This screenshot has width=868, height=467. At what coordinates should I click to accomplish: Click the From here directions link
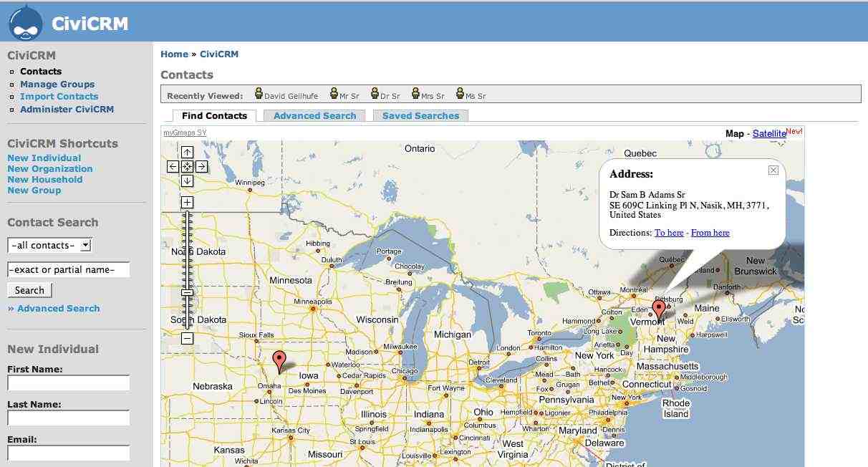coord(710,233)
